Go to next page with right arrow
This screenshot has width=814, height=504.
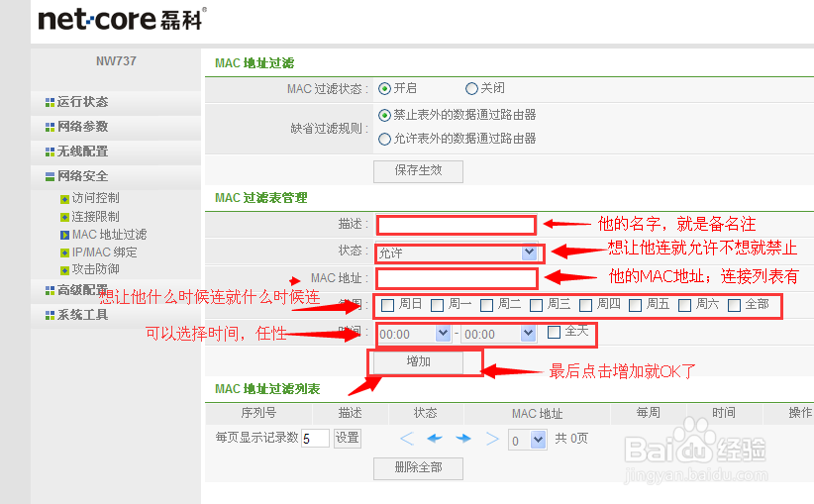click(463, 439)
